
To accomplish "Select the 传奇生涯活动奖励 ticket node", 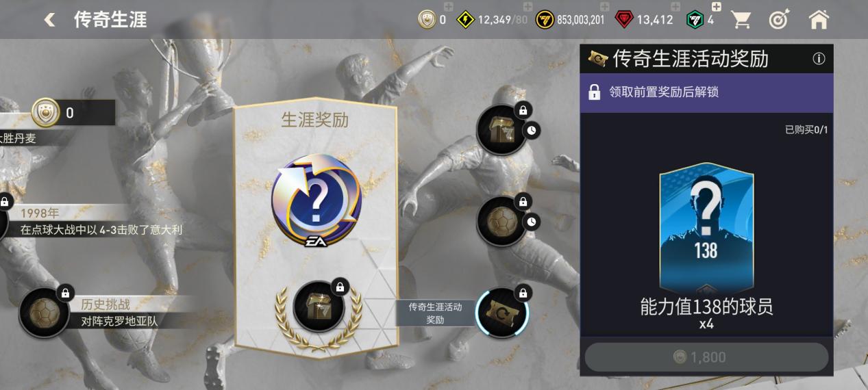I will coord(502,313).
